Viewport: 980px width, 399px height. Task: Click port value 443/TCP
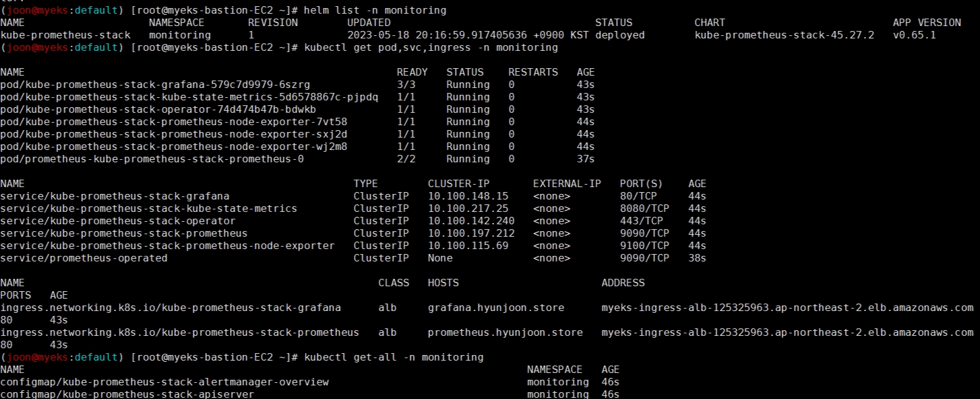pyautogui.click(x=642, y=221)
